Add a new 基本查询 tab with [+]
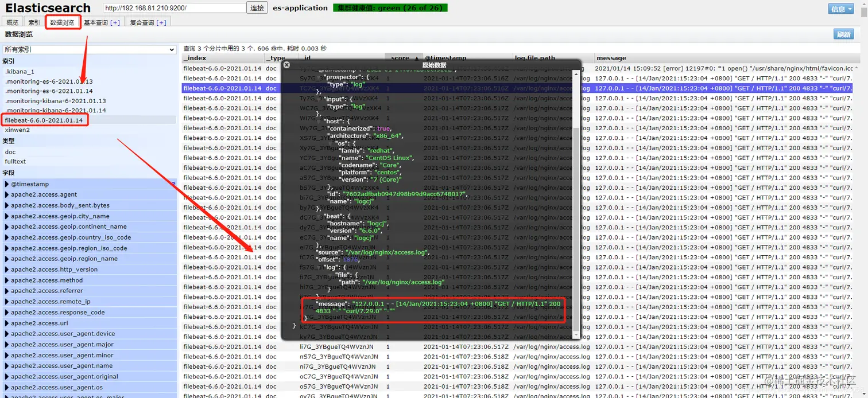The height and width of the screenshot is (398, 868). click(x=115, y=22)
